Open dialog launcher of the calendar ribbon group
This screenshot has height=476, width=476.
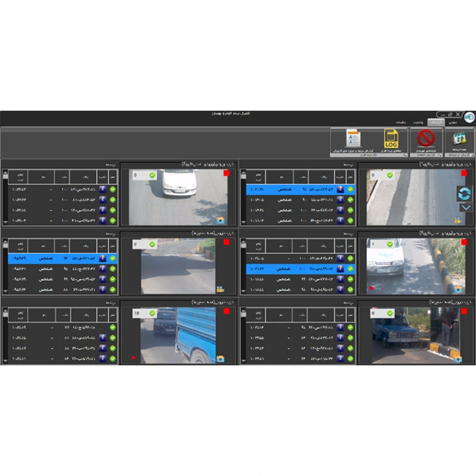471,155
